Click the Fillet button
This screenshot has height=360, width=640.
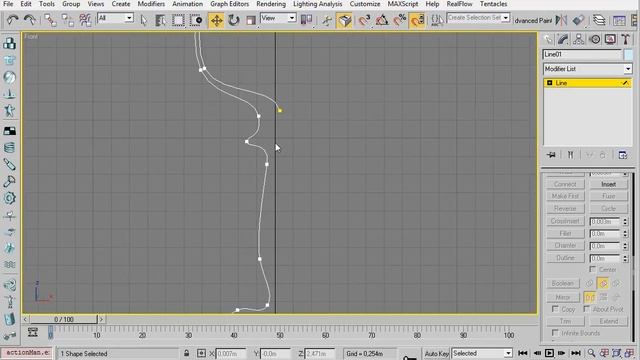coord(565,233)
